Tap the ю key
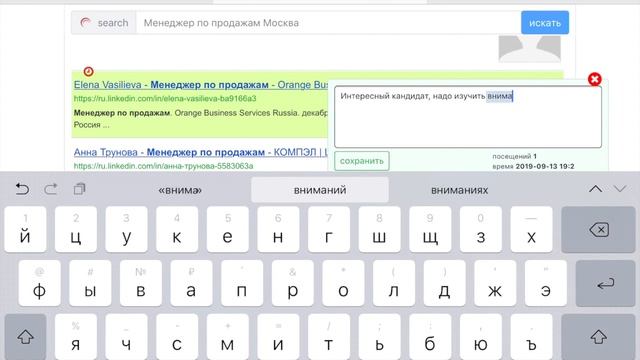Image resolution: width=640 pixels, height=360 pixels. tap(481, 337)
